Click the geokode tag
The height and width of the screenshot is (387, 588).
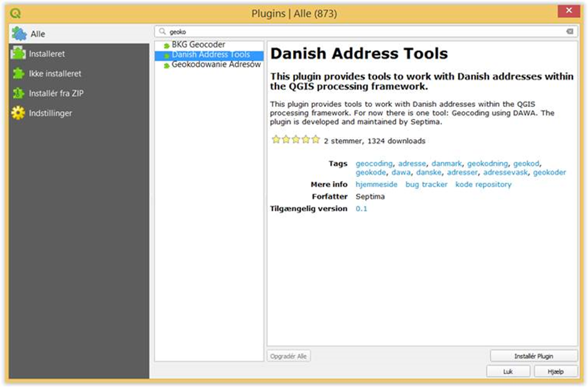click(x=370, y=172)
